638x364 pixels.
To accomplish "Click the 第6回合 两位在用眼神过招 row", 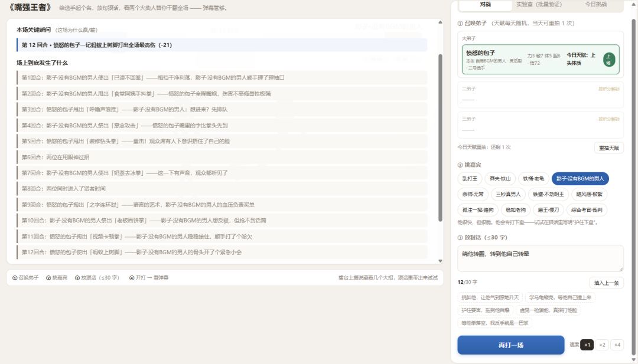I will 222,157.
